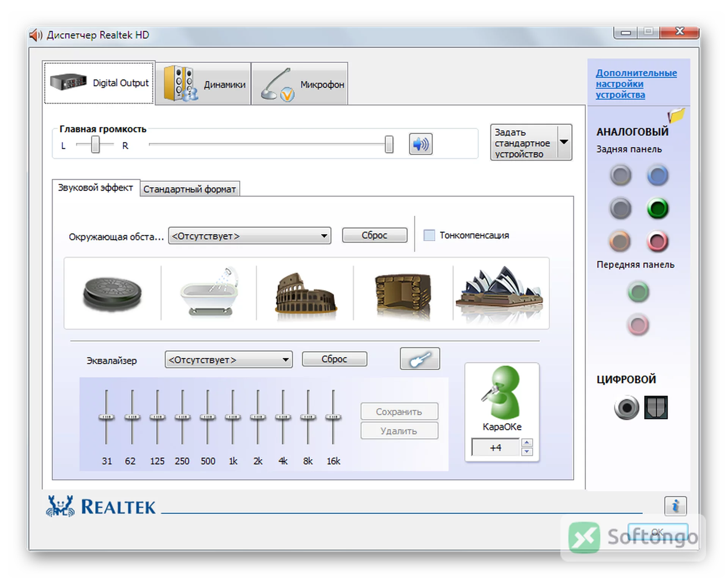The height and width of the screenshot is (579, 728).
Task: Click the green front panel jack
Action: [x=638, y=292]
